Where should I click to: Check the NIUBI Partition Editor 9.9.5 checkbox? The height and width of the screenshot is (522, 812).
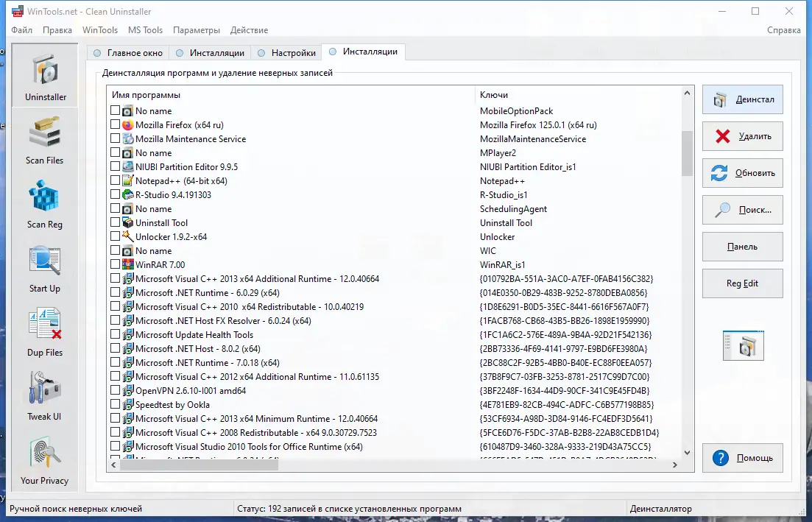pyautogui.click(x=115, y=166)
